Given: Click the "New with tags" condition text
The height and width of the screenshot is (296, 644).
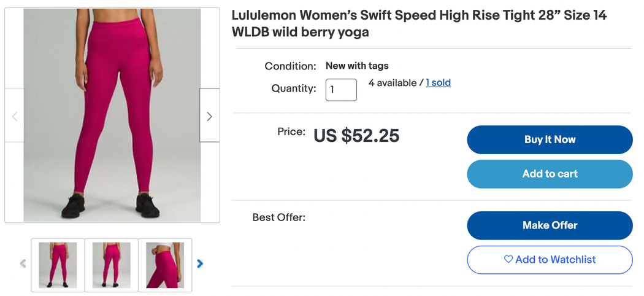Looking at the screenshot, I should click(x=357, y=66).
